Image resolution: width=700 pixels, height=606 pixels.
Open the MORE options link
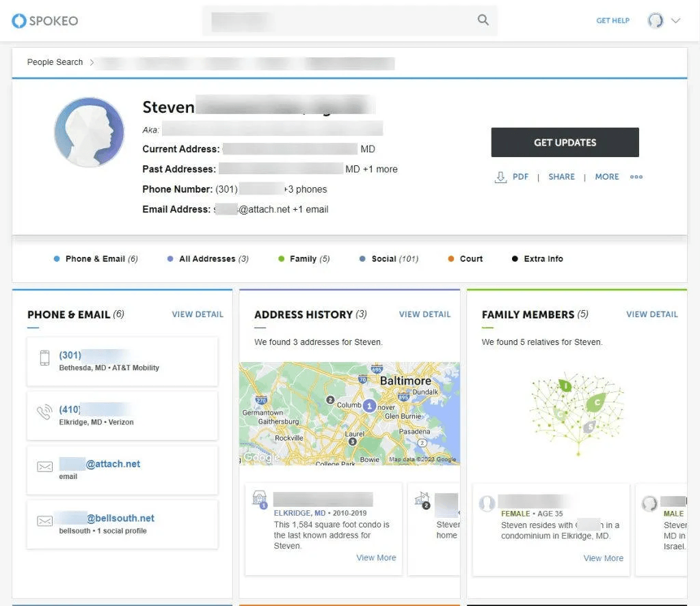[607, 177]
